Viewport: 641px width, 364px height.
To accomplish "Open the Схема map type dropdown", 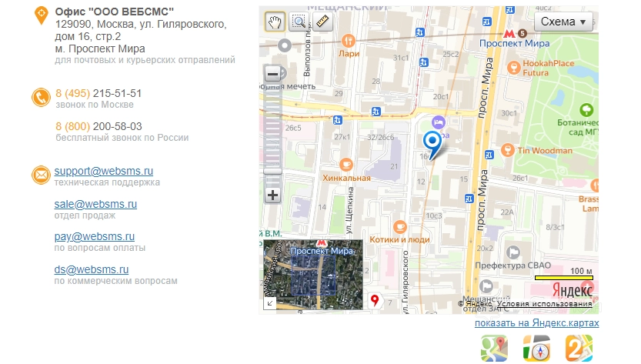I will tap(563, 22).
